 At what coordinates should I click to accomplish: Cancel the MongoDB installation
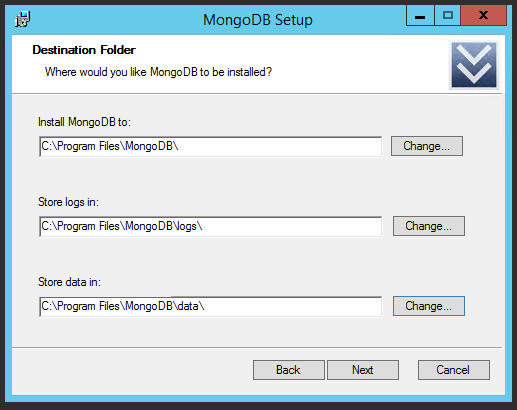click(454, 370)
